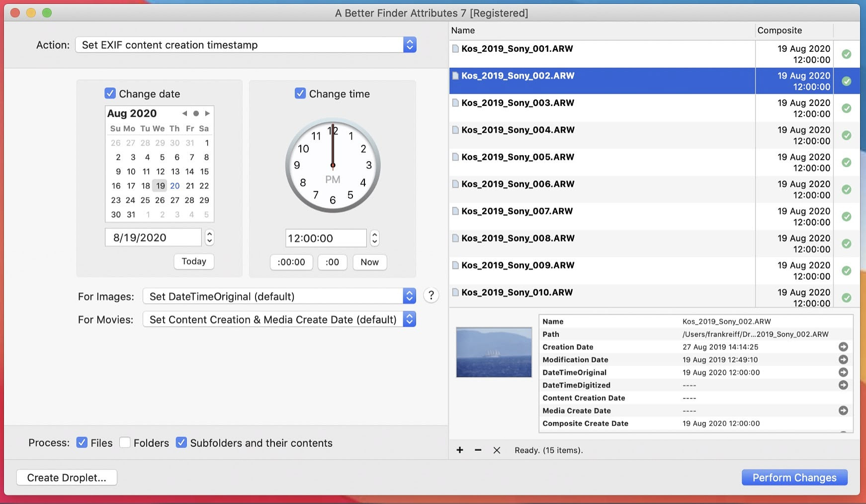Click the ship photo preview thumbnail
Screen dimensions: 866x504
[x=494, y=352]
